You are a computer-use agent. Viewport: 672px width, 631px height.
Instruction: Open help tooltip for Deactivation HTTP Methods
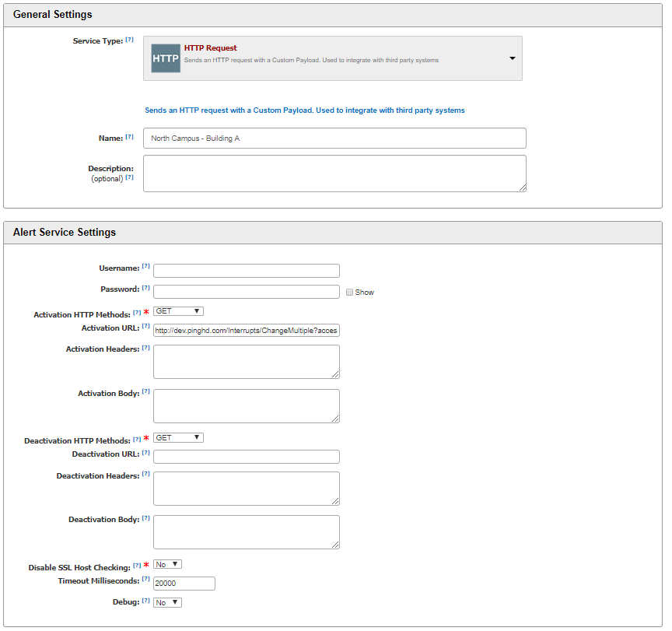[137, 439]
